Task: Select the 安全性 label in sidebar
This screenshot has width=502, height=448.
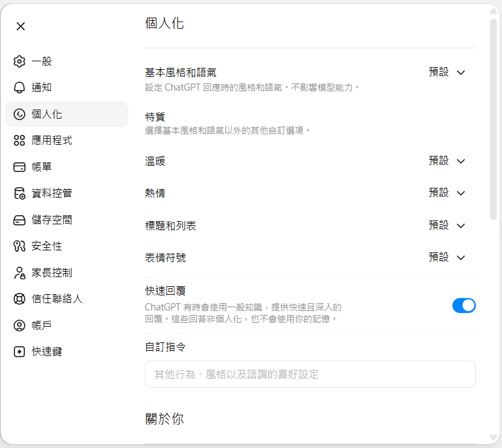Action: click(x=46, y=246)
